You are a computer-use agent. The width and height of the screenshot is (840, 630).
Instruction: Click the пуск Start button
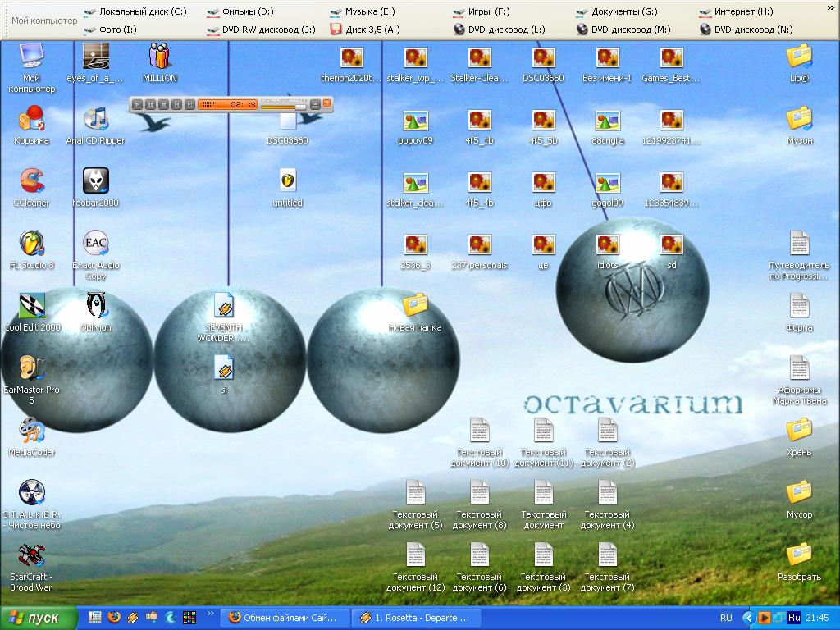[39, 618]
